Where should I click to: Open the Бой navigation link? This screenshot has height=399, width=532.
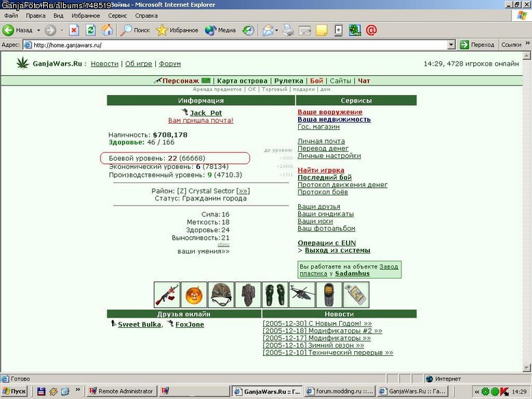click(x=316, y=81)
